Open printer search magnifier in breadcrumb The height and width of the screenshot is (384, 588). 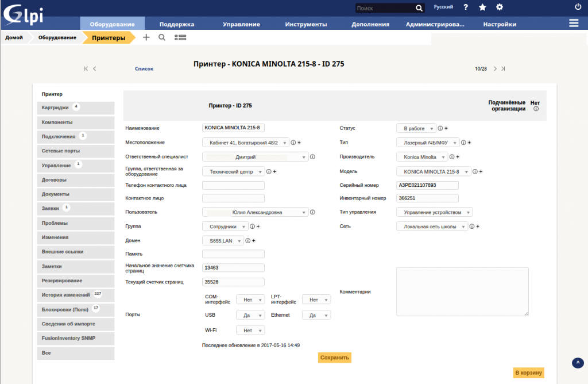click(162, 37)
